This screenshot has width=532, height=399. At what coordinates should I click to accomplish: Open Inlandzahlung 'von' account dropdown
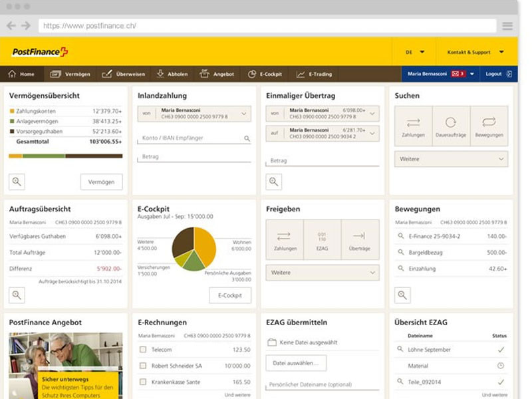pos(194,114)
